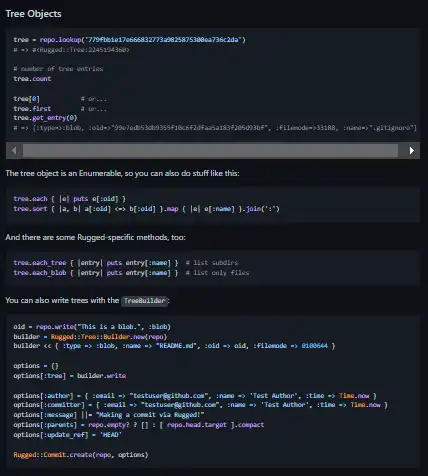Image resolution: width=428 pixels, height=476 pixels.
Task: Click the 'Rugged::Tree::Builder.new(repo)' line
Action: point(90,337)
